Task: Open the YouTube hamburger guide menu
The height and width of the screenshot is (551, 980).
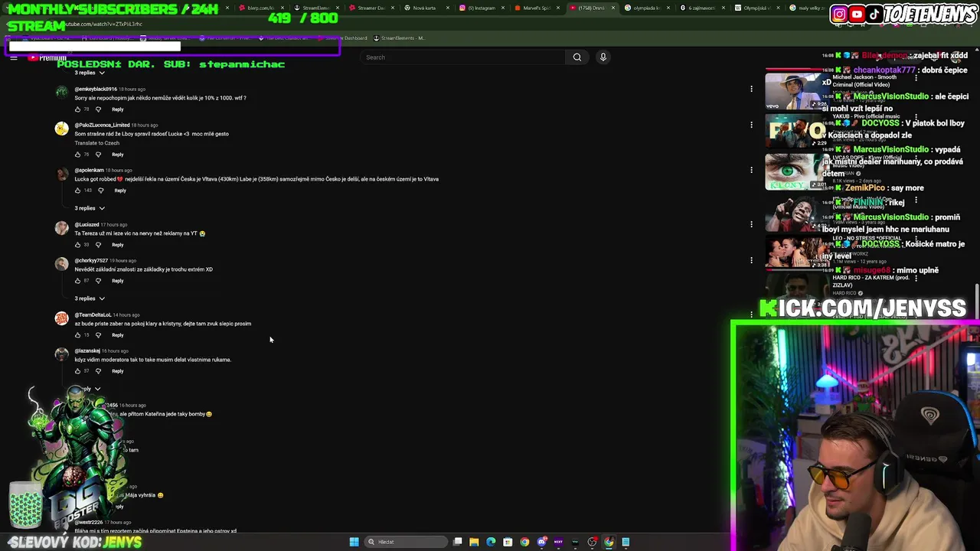Action: point(13,57)
